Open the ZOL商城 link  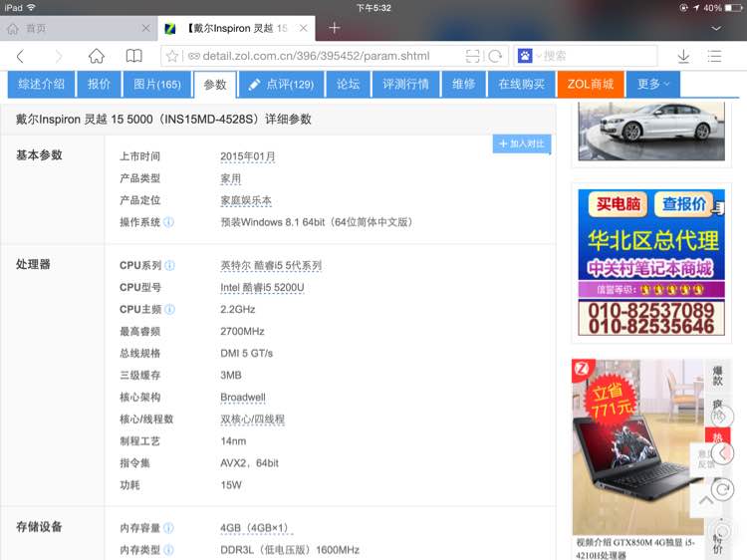[591, 85]
